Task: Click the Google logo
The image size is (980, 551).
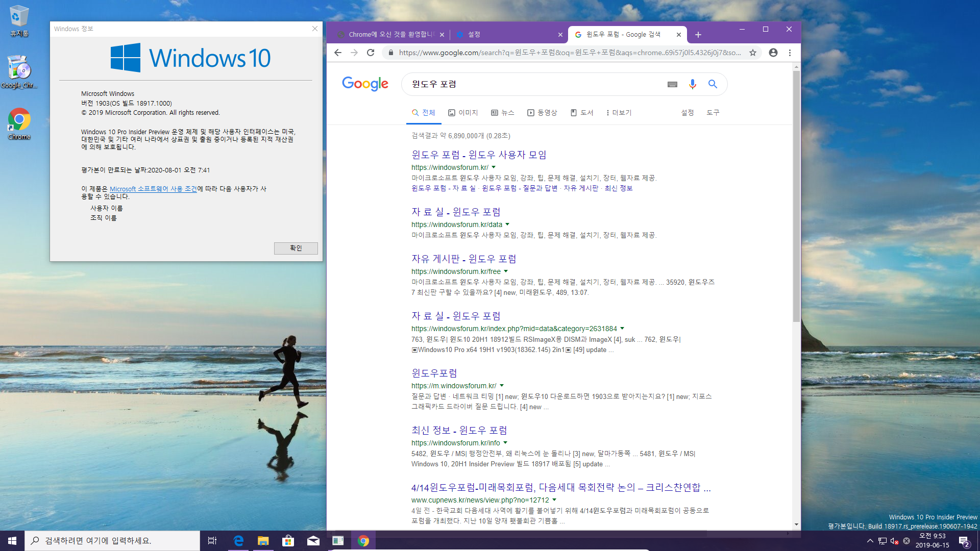Action: [365, 83]
